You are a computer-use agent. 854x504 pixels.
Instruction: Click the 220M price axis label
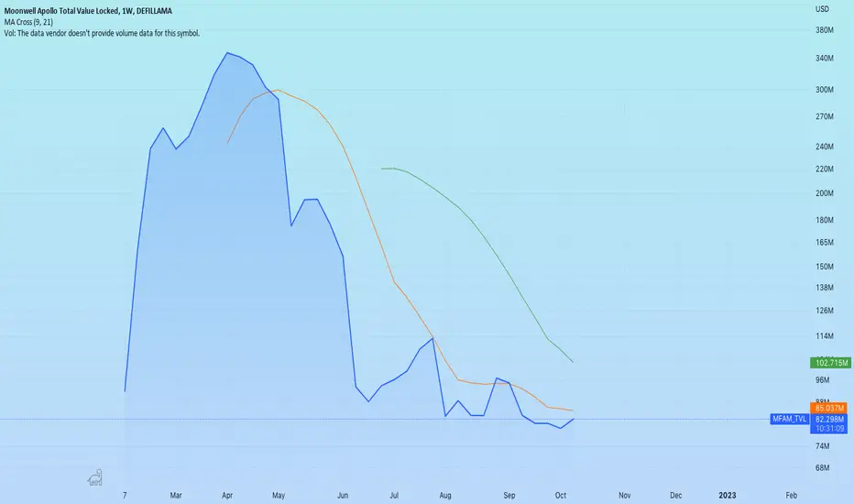click(x=824, y=169)
